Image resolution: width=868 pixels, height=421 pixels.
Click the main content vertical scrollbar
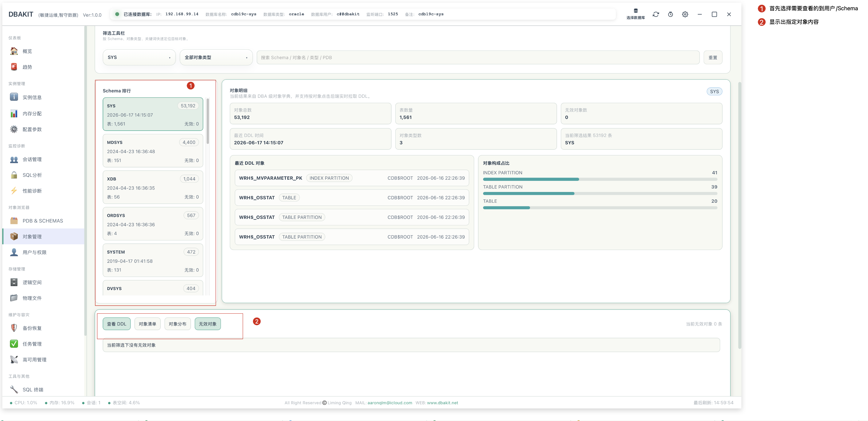(x=740, y=215)
